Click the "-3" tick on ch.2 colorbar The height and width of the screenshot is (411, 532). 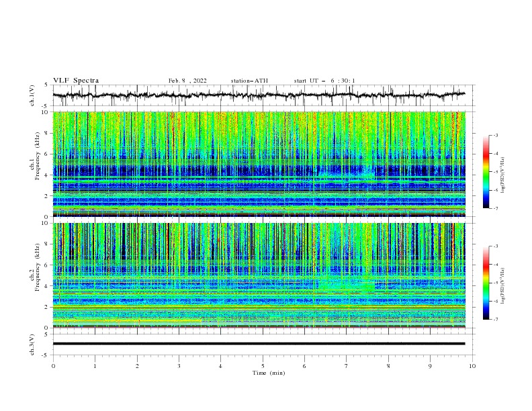pyautogui.click(x=495, y=246)
